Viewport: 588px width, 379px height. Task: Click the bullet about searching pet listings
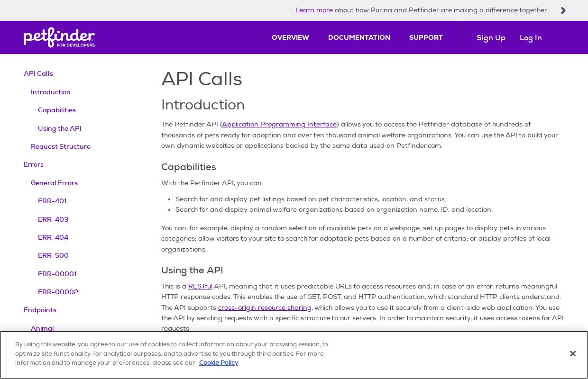point(311,199)
